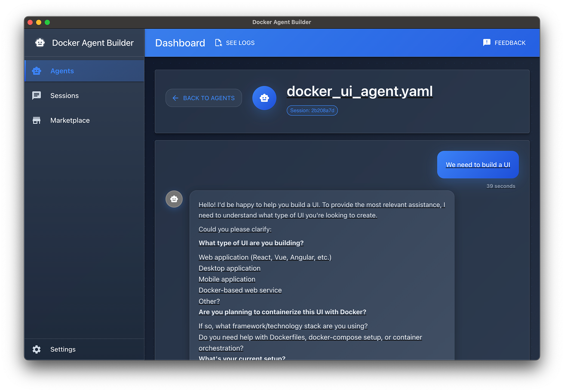The image size is (564, 392).
Task: Select the blue Agents robot icon in sidebar
Action: [x=37, y=70]
